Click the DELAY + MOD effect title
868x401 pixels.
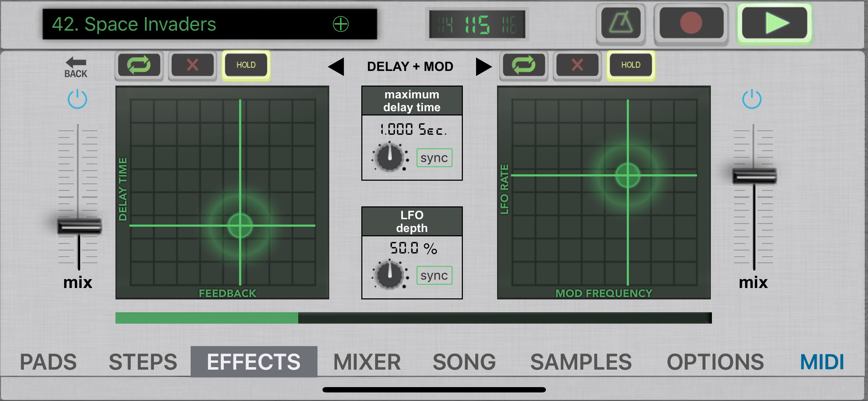(x=410, y=67)
